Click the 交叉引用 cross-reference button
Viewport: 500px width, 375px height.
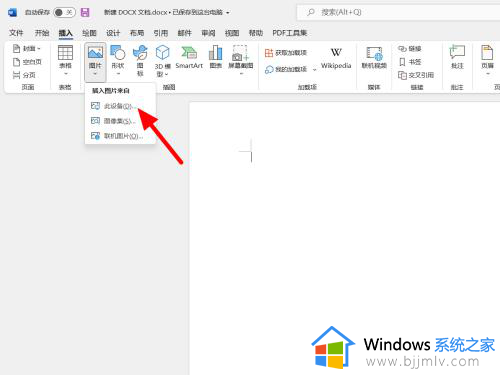(416, 75)
